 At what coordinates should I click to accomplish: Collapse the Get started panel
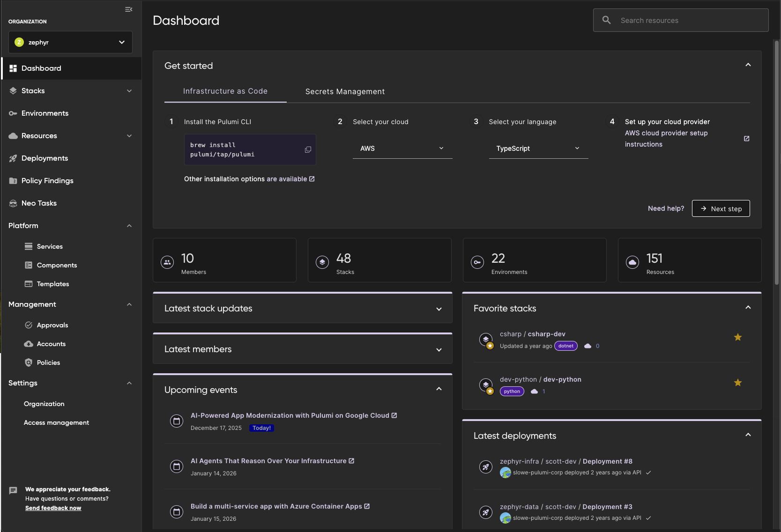click(748, 65)
